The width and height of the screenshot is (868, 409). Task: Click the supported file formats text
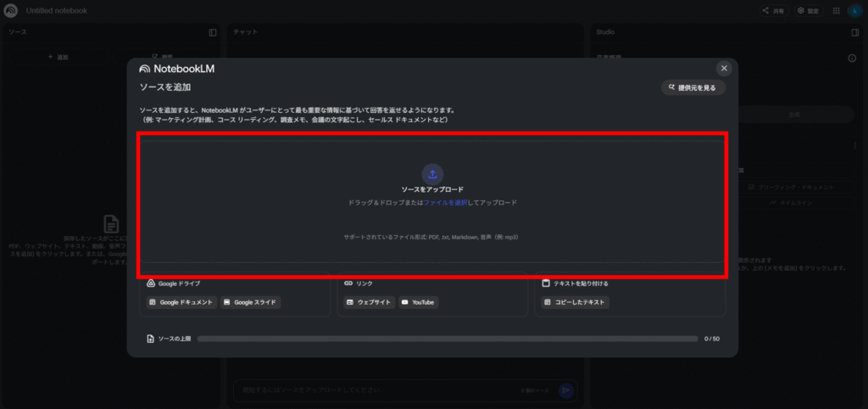[x=433, y=237]
